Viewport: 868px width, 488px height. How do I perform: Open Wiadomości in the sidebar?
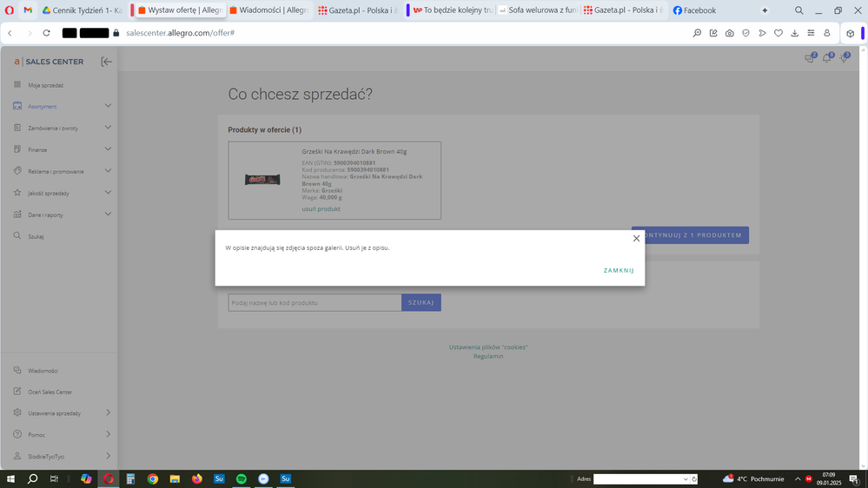pyautogui.click(x=43, y=371)
